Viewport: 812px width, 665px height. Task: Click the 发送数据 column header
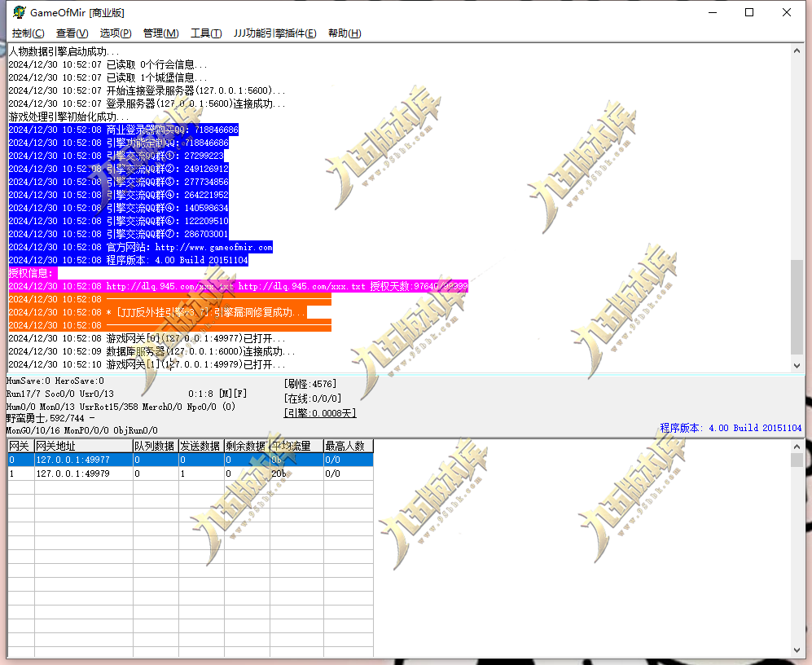[x=201, y=446]
